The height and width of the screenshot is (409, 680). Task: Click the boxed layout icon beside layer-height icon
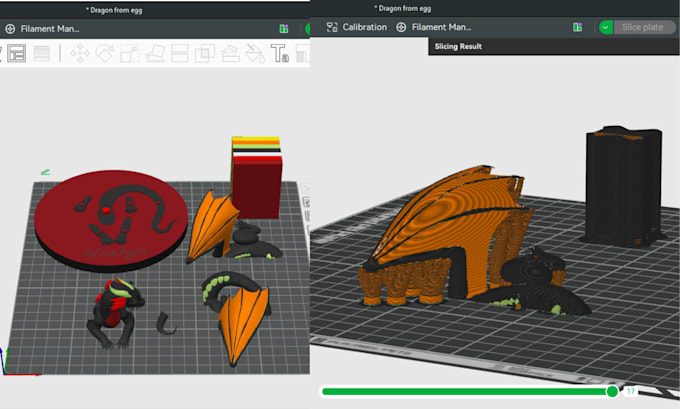coord(16,54)
